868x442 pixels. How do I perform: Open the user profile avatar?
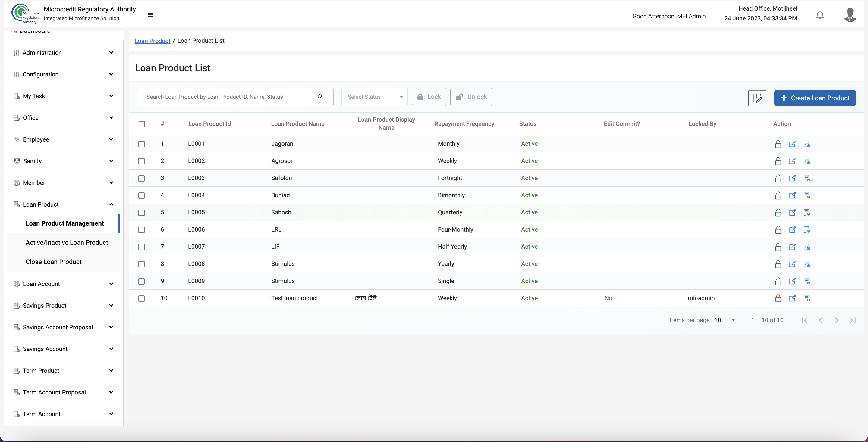pyautogui.click(x=850, y=14)
